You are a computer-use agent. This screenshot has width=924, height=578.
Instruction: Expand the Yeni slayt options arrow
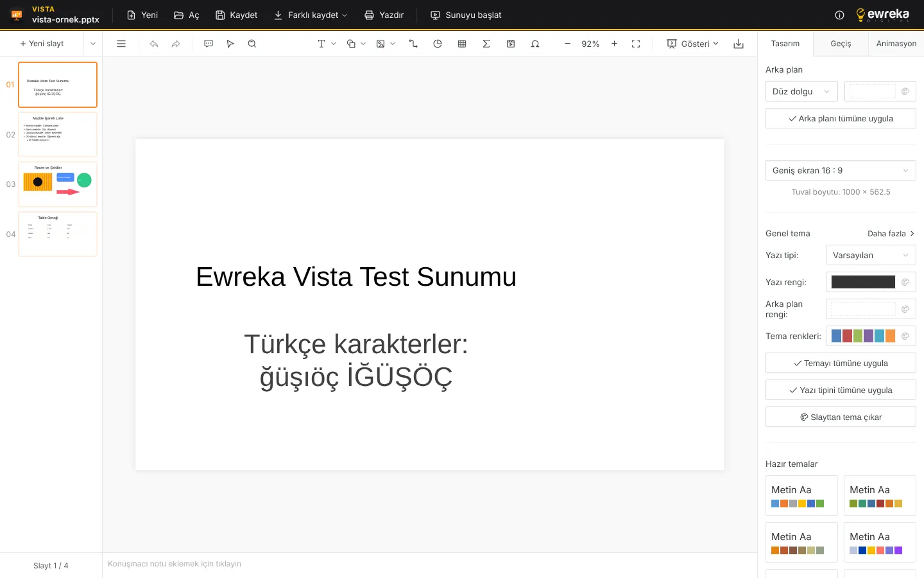pos(93,44)
